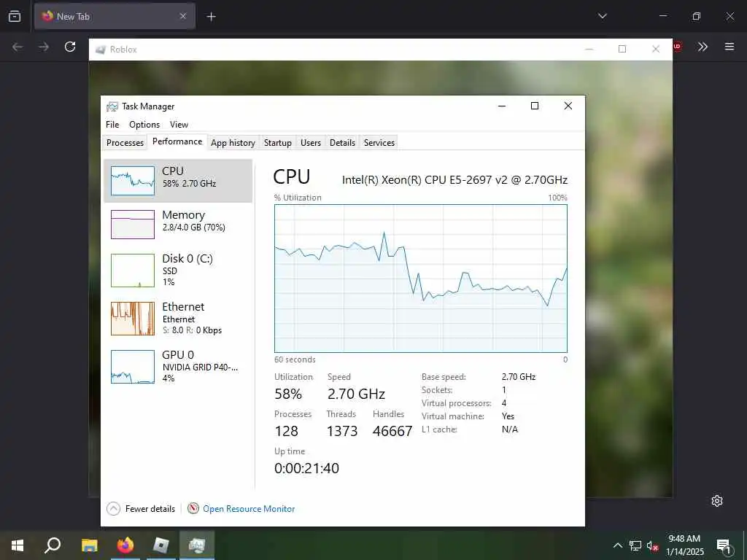Image resolution: width=747 pixels, height=560 pixels.
Task: Click the 2.70 GHz speed value
Action: pos(356,394)
